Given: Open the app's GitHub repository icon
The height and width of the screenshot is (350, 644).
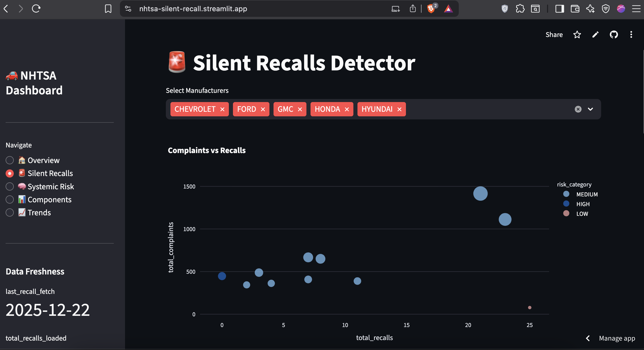Looking at the screenshot, I should 614,34.
